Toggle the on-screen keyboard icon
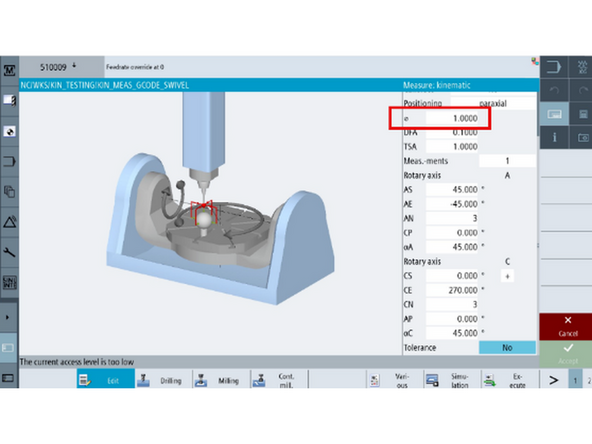 click(554, 114)
